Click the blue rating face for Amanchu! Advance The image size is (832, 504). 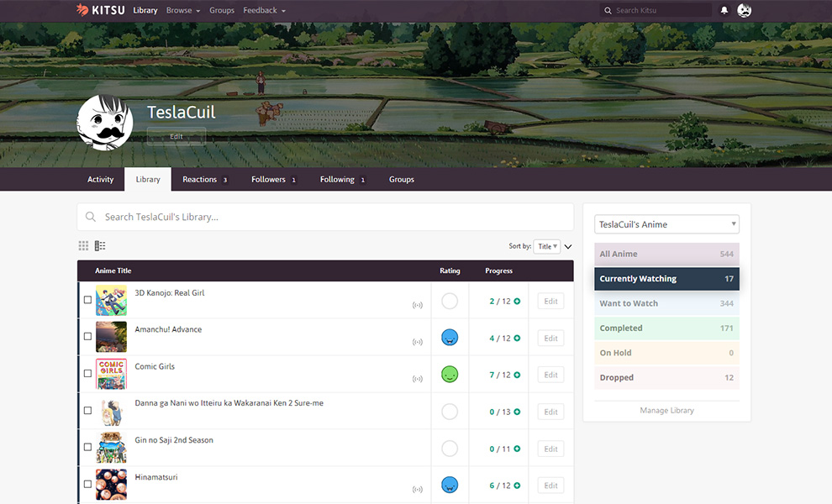click(x=450, y=338)
